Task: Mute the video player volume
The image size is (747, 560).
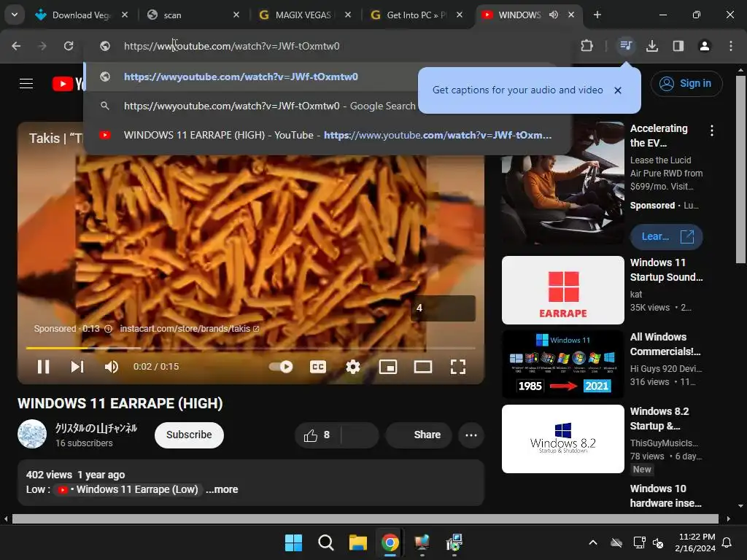Action: 112,367
